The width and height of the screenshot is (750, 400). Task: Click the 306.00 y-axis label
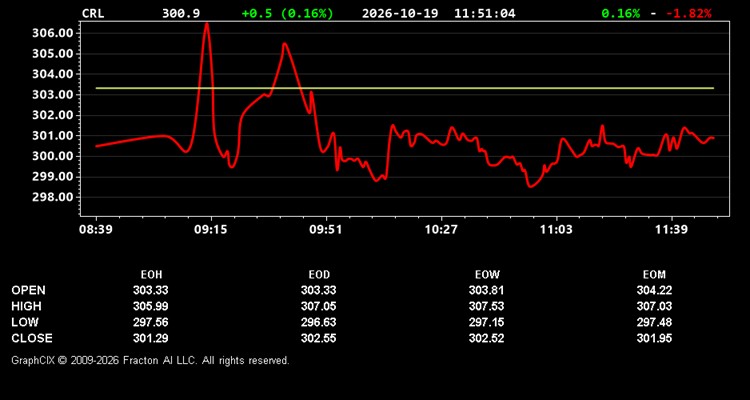pyautogui.click(x=52, y=33)
